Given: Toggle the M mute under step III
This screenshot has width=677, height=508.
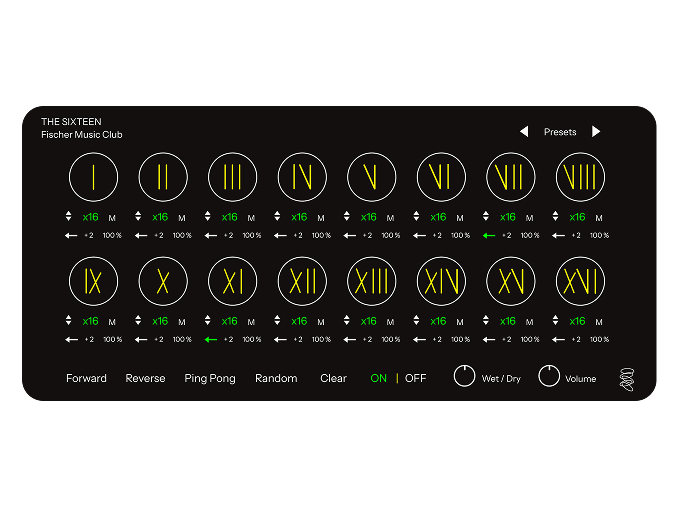Looking at the screenshot, I should click(251, 218).
